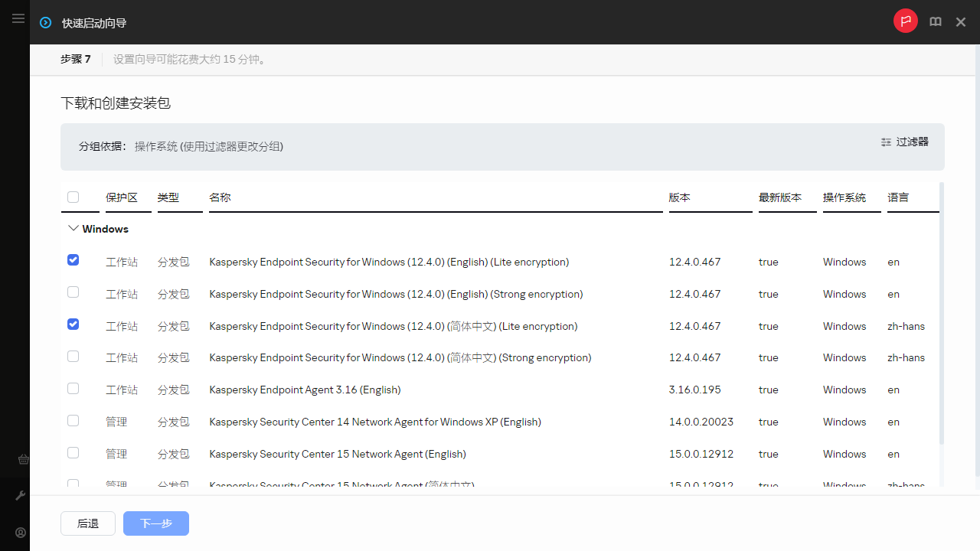Open the hamburger main menu
The width and height of the screenshot is (980, 551).
pyautogui.click(x=18, y=18)
